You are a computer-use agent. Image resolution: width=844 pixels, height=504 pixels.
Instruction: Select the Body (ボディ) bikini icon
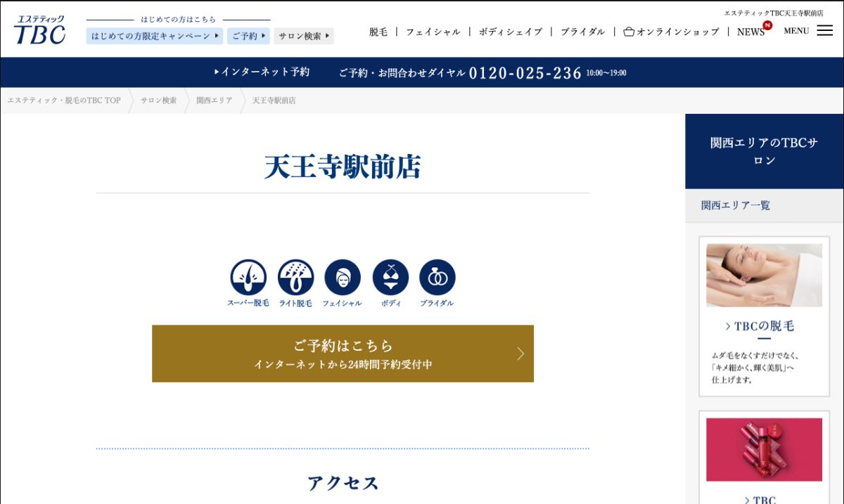[390, 278]
